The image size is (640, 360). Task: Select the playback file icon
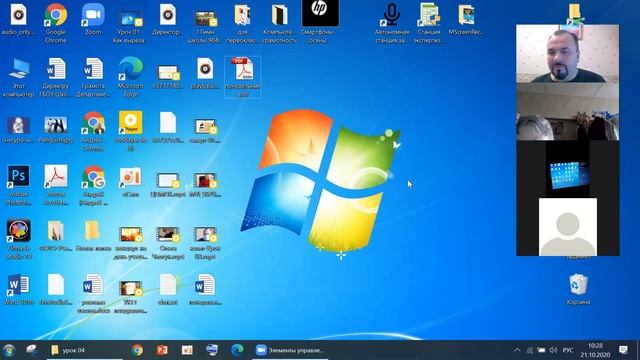pos(205,73)
